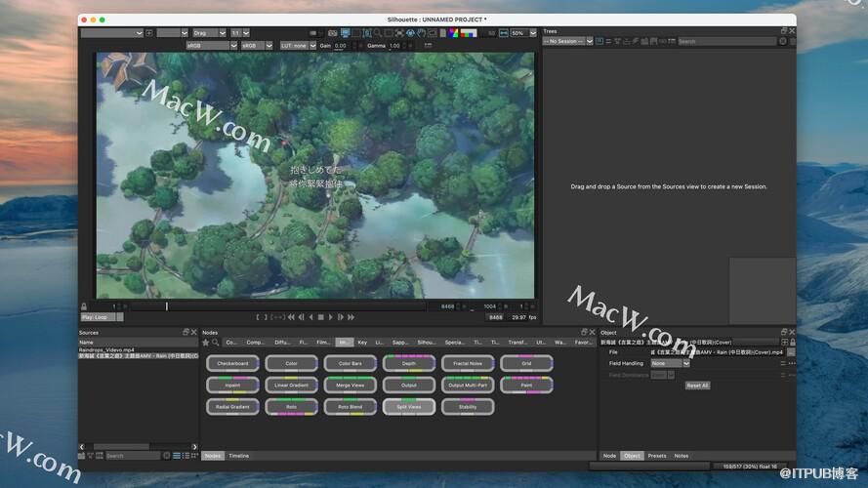Open the 50% zoom level dropdown
The width and height of the screenshot is (868, 488).
coord(523,33)
